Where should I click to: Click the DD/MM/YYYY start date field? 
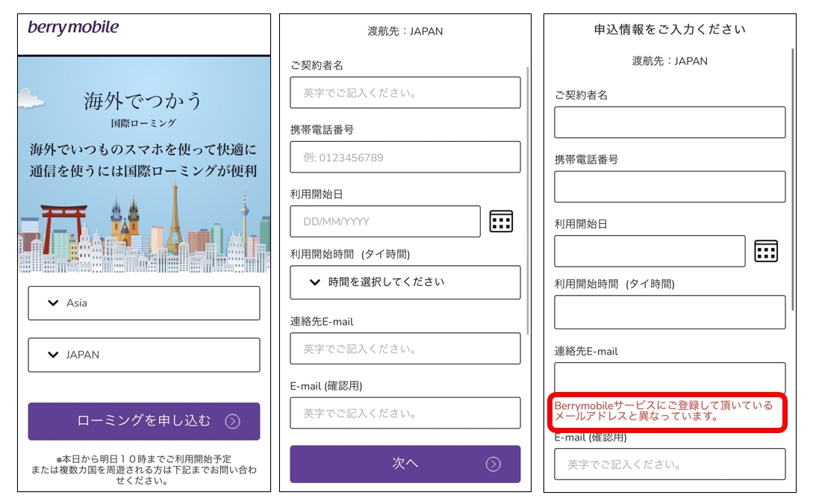[385, 222]
